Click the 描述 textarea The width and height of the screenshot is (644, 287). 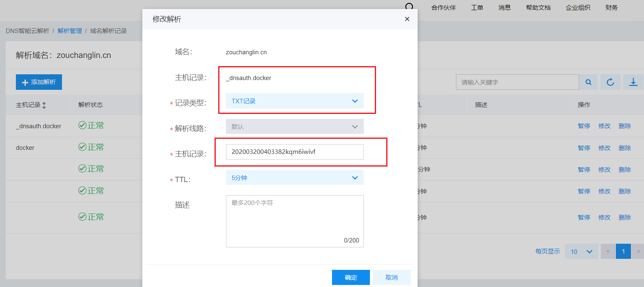(x=294, y=220)
